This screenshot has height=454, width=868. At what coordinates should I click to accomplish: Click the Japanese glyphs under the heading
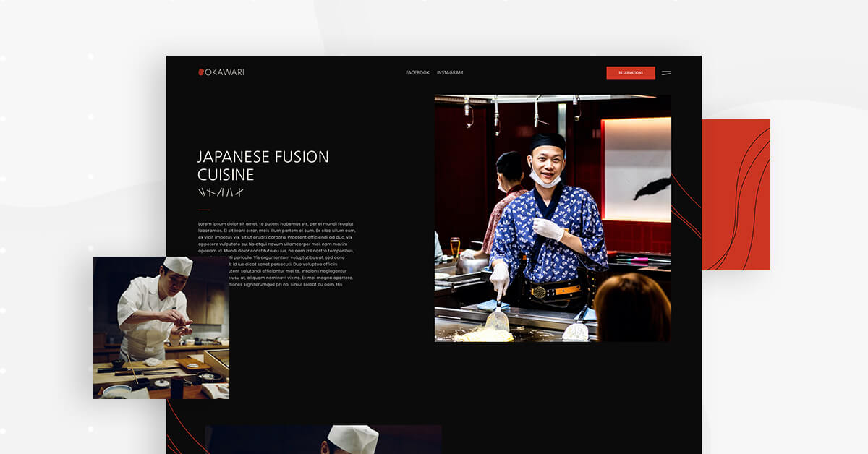[x=221, y=192]
